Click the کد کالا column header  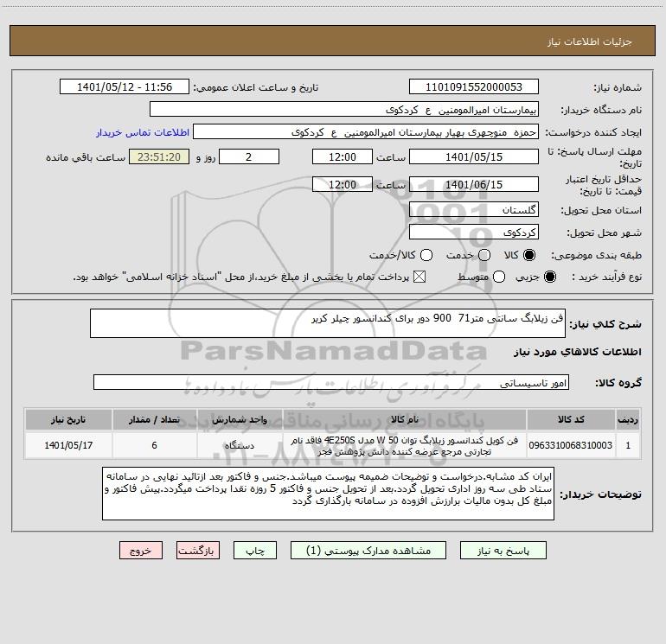click(x=571, y=419)
